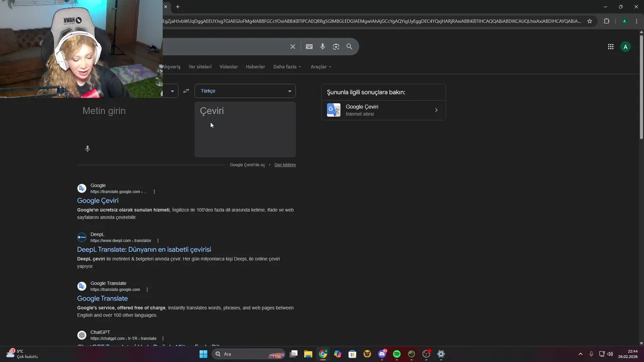Open the source language dropdown arrow

click(x=172, y=91)
